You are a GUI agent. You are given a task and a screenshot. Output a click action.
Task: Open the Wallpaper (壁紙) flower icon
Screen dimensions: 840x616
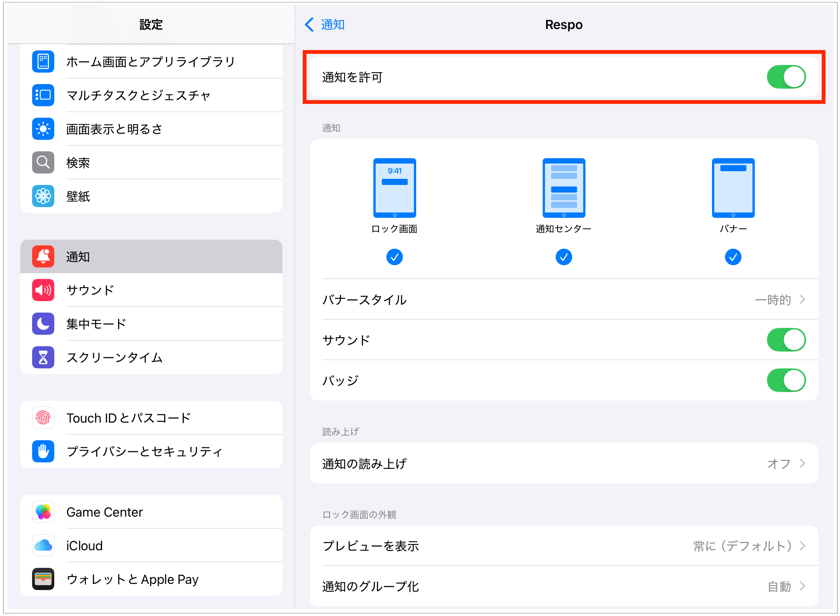tap(43, 196)
